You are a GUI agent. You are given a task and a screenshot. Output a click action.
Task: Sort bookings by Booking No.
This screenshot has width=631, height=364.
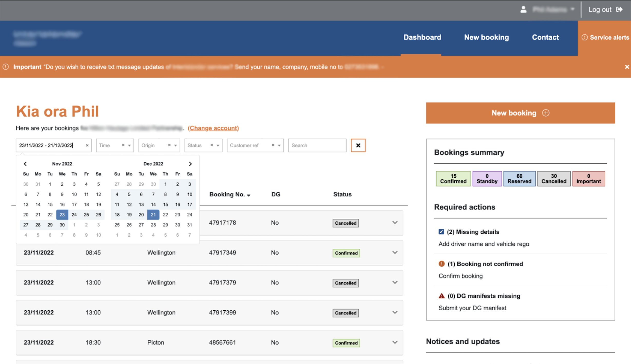230,195
